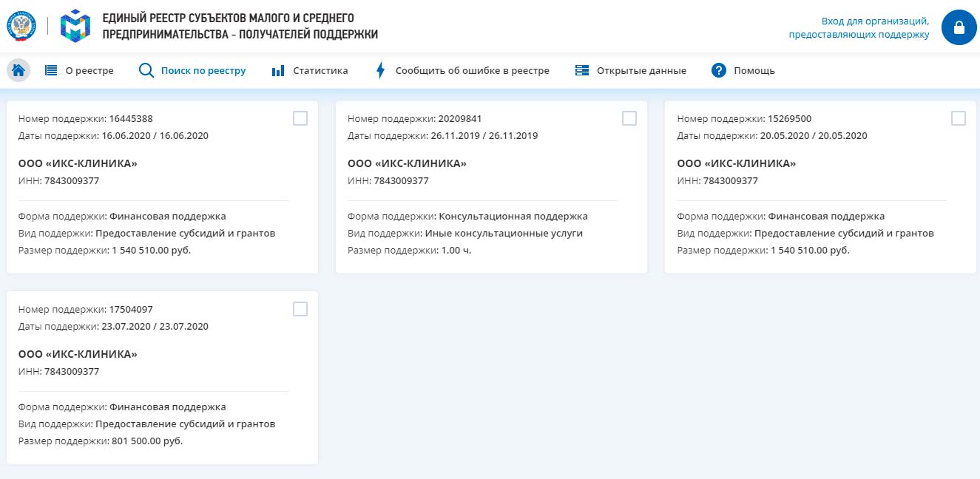Click the Federal Tax Service emblem logo
The width and height of the screenshot is (980, 479).
[x=21, y=26]
